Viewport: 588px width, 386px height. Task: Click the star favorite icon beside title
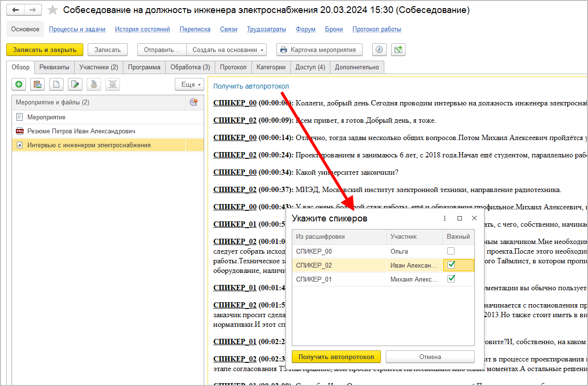53,10
